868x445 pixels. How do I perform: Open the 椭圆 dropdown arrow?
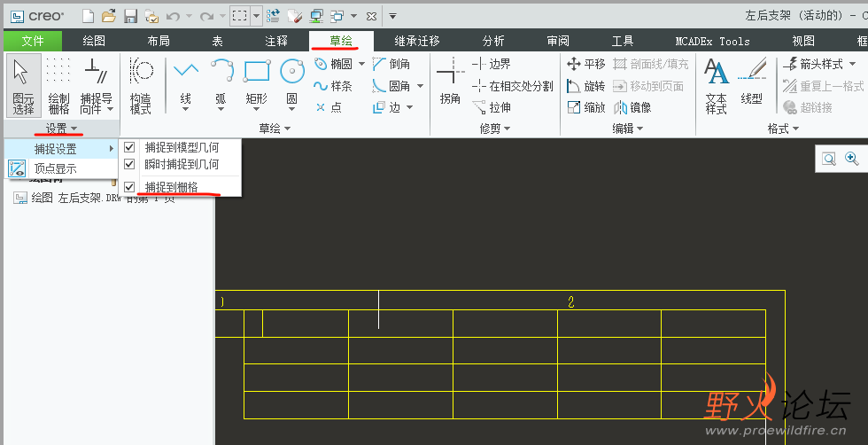361,65
